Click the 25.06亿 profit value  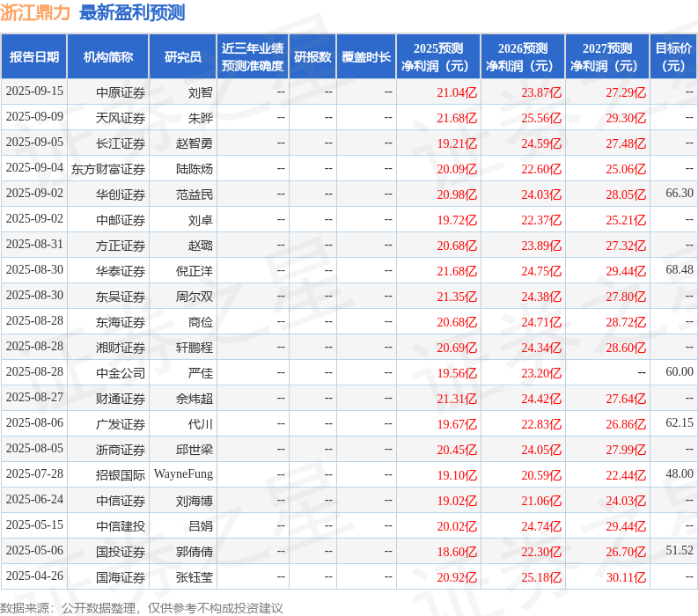point(626,169)
